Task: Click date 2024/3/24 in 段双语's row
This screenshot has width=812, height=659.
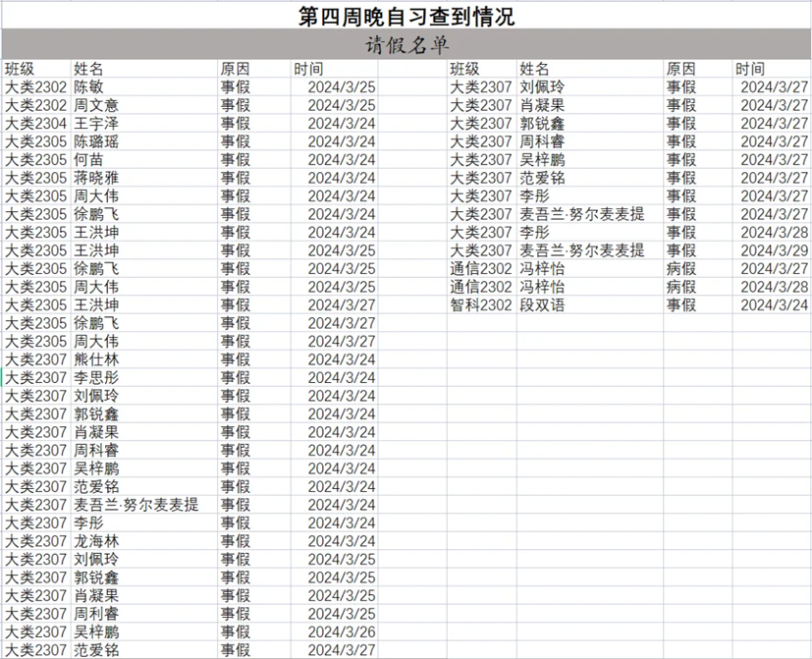Action: 774,304
